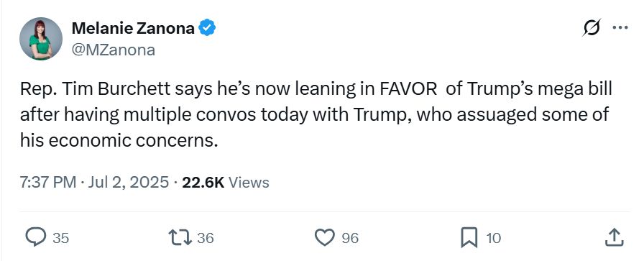Open the 22.6K Views analytics
This screenshot has height=261, width=644.
226,182
